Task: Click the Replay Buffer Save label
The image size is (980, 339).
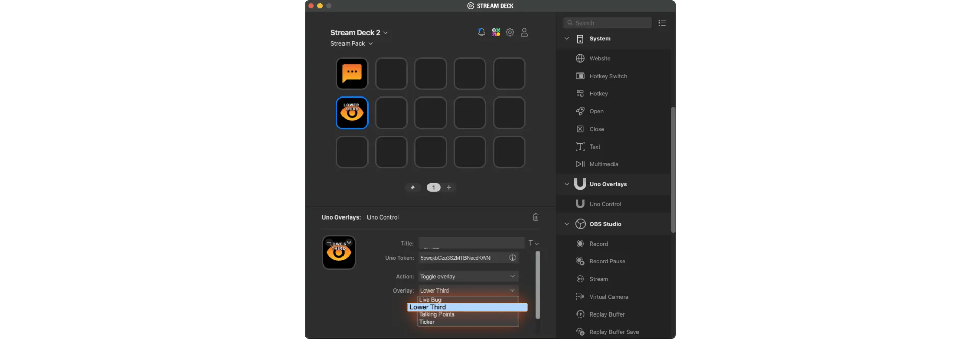Action: pyautogui.click(x=614, y=332)
